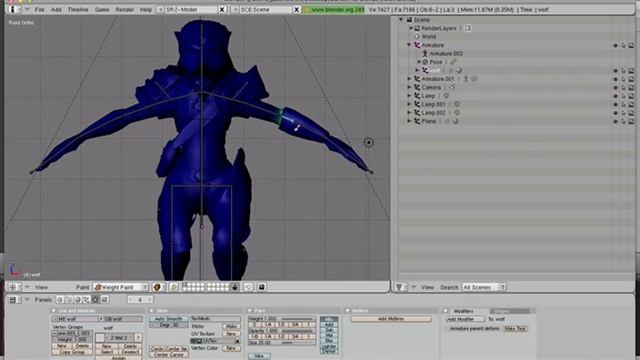The height and width of the screenshot is (360, 640).
Task: Open the outliner Search menu
Action: coord(449,287)
